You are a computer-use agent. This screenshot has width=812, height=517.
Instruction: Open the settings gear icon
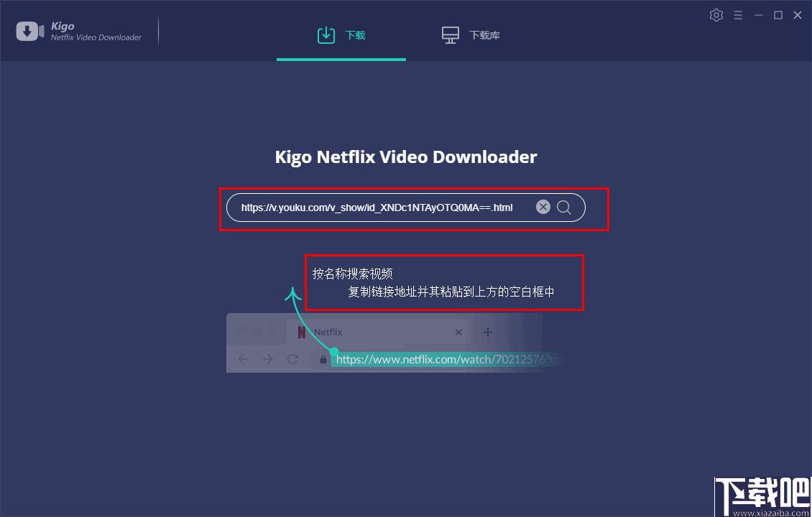716,15
